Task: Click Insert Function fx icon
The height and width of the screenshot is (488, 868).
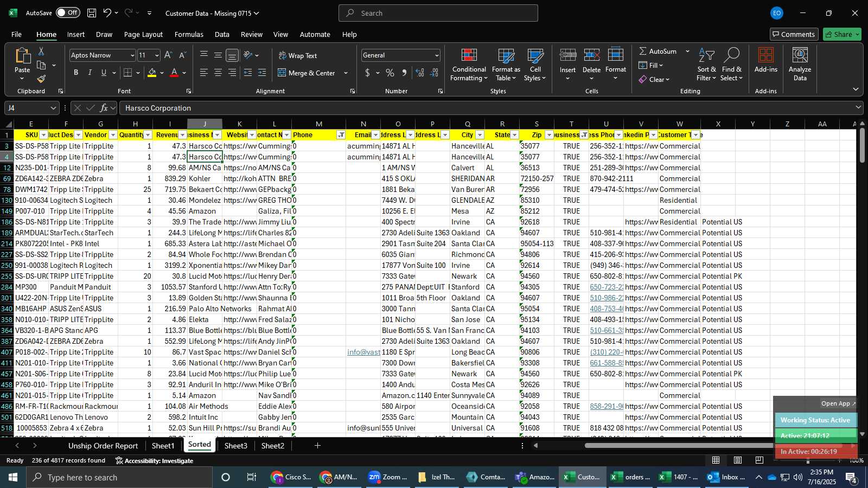Action: [x=104, y=108]
